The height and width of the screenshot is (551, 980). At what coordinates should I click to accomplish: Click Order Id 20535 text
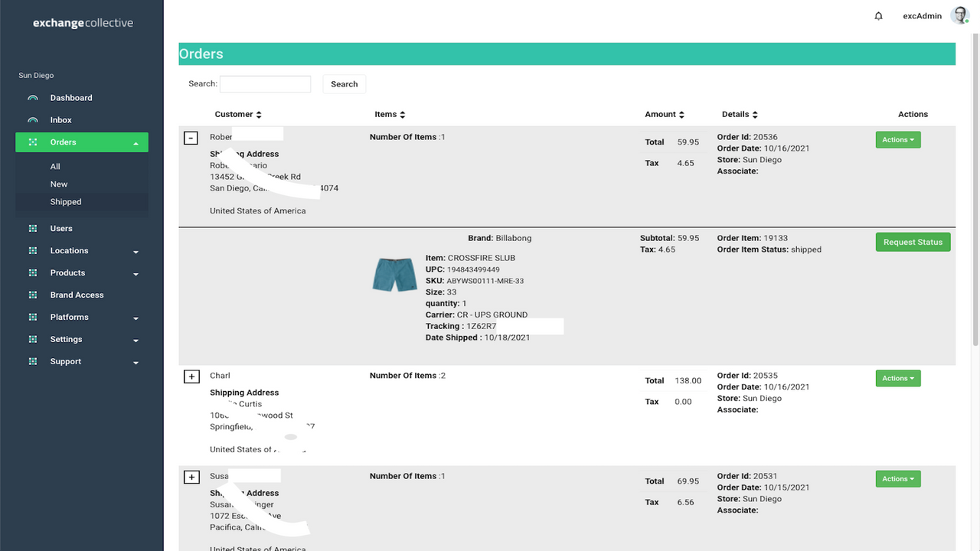747,376
